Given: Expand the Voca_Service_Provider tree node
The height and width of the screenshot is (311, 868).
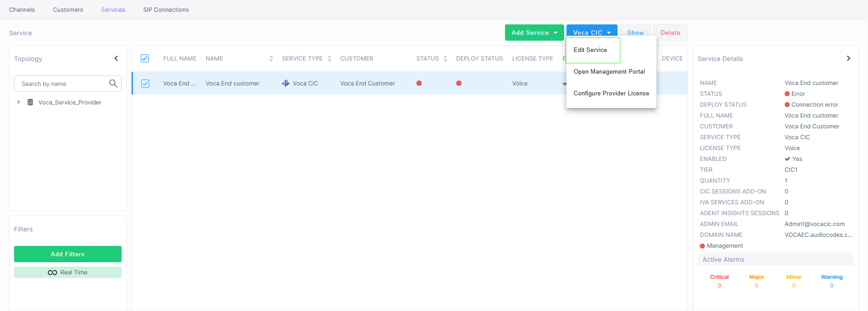Looking at the screenshot, I should [19, 102].
